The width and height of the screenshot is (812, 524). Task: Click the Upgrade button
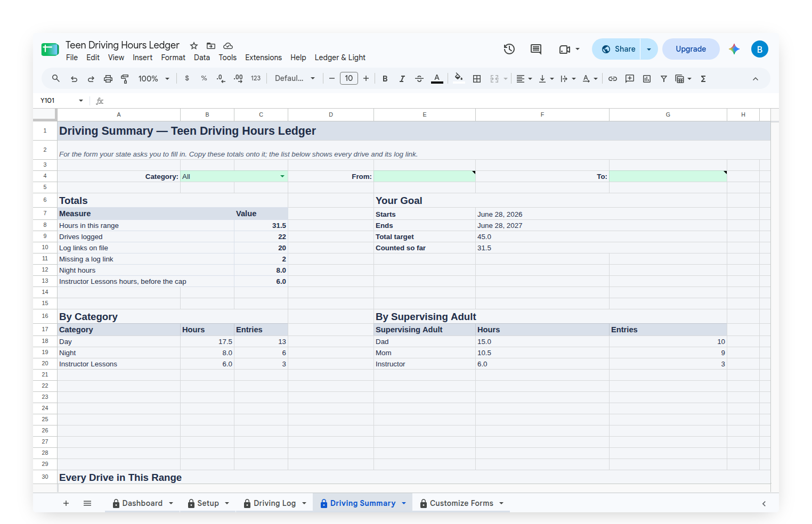coord(691,49)
